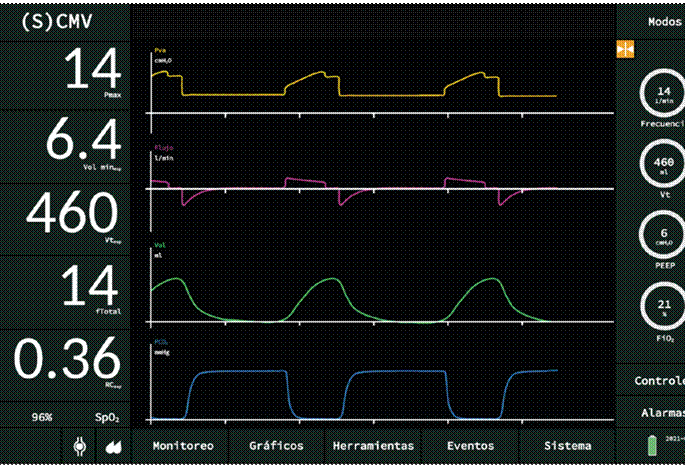Select the PEEP 6 cmH2O knob
Image resolution: width=685 pixels, height=466 pixels.
coord(663,236)
